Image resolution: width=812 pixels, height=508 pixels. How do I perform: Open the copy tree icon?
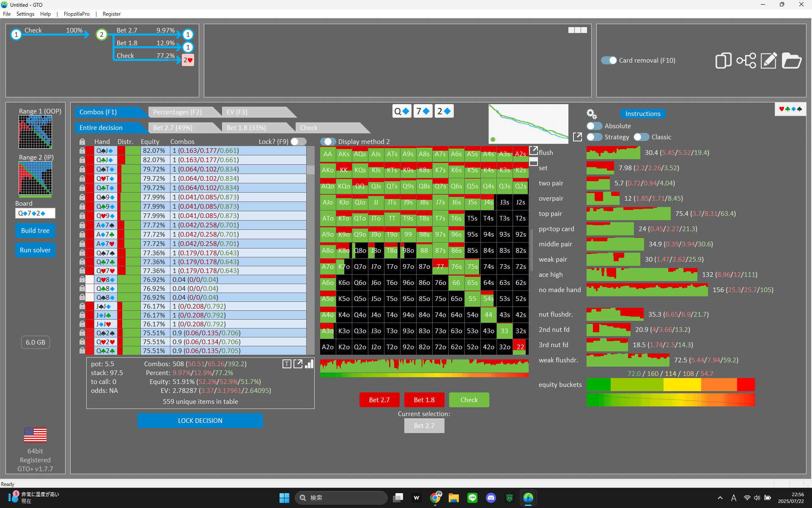pyautogui.click(x=723, y=61)
